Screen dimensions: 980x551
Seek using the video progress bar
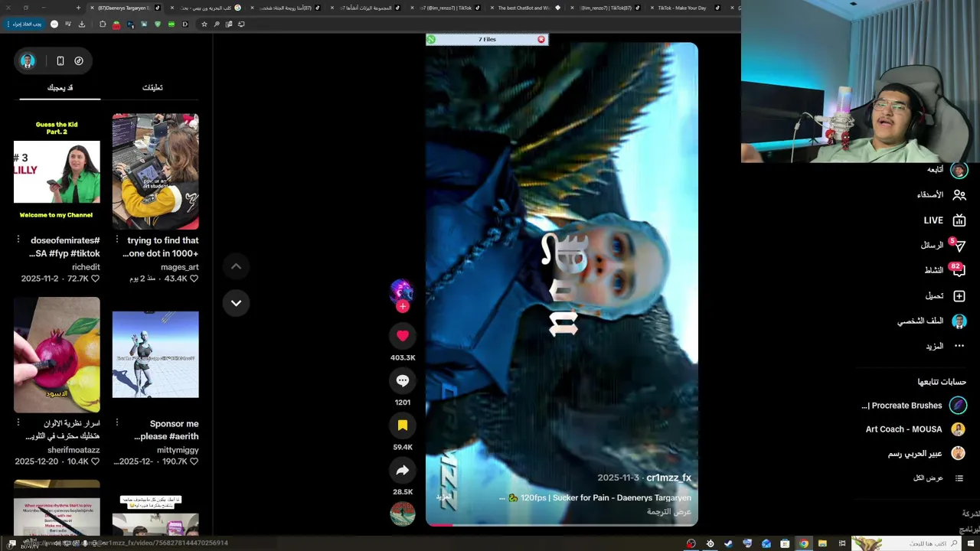click(561, 524)
